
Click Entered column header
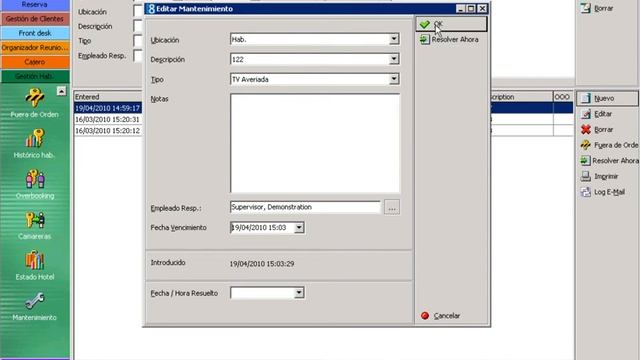click(x=108, y=97)
